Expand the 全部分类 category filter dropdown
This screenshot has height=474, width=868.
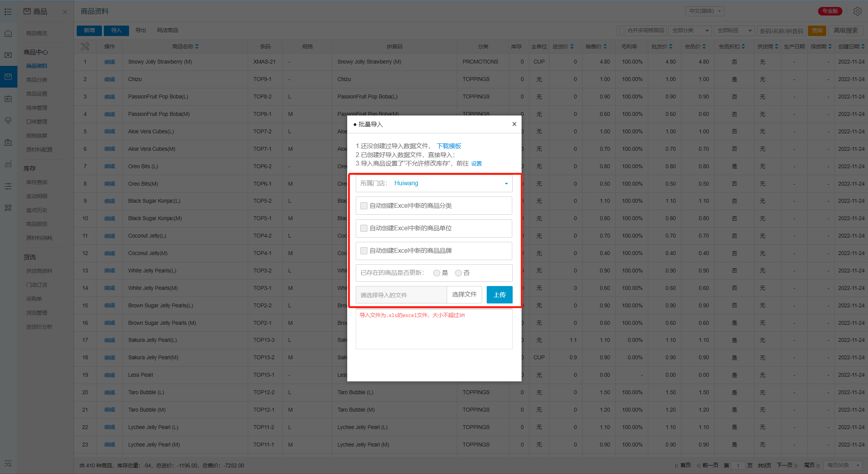691,30
